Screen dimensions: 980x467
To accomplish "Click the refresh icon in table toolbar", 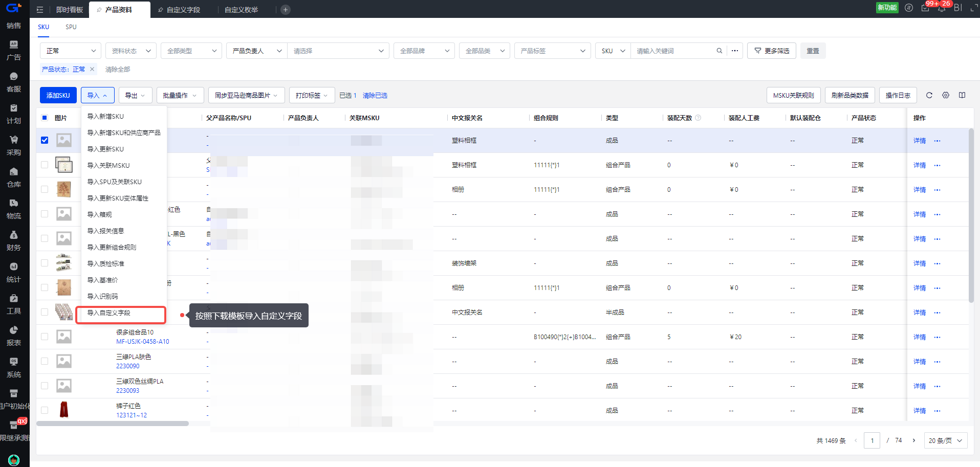I will point(929,95).
